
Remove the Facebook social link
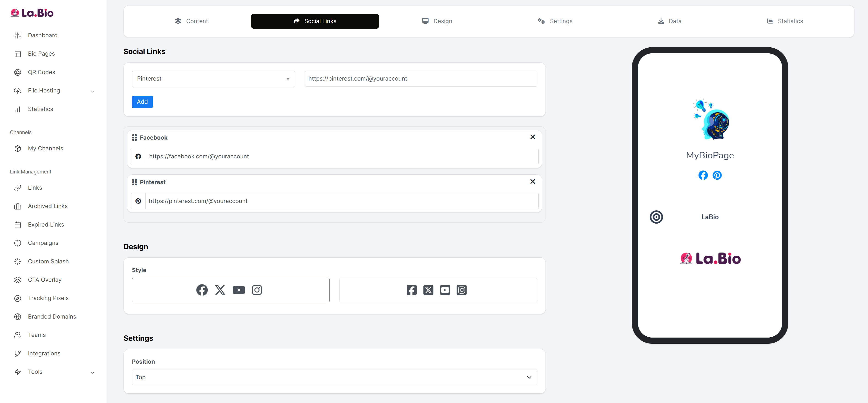532,137
